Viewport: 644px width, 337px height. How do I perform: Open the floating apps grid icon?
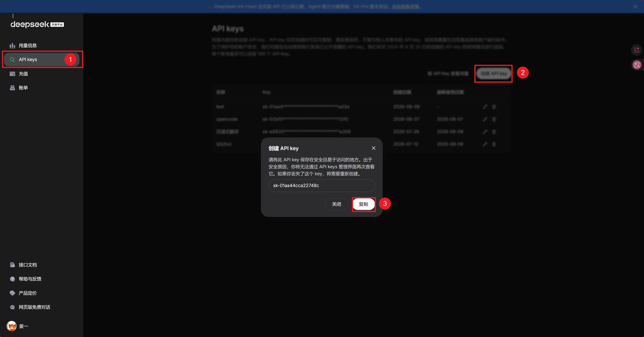pyautogui.click(x=636, y=50)
